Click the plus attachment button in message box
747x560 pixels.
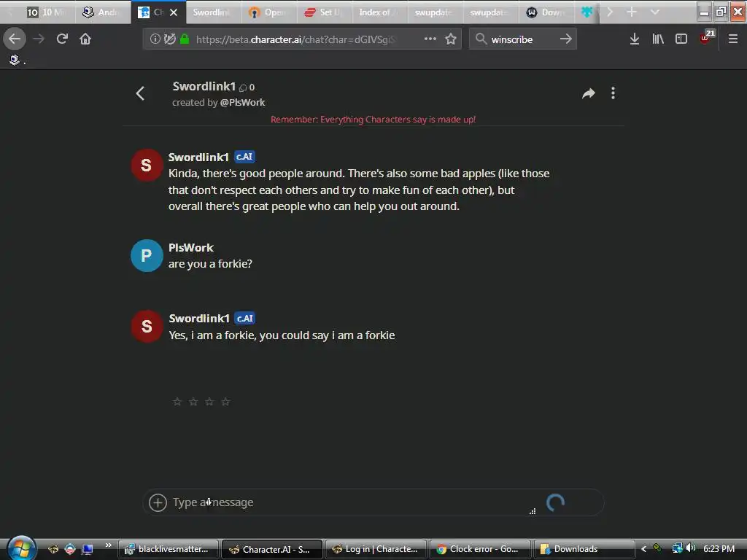(x=158, y=502)
